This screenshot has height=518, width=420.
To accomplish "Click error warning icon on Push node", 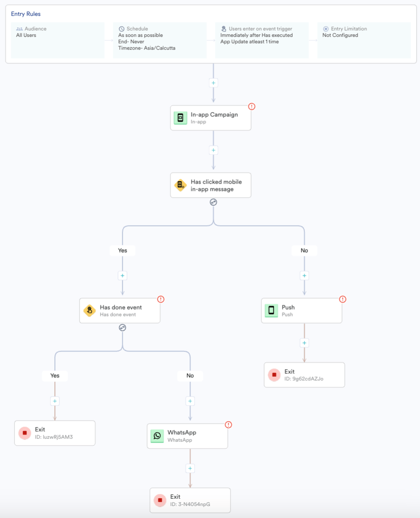I will point(343,299).
